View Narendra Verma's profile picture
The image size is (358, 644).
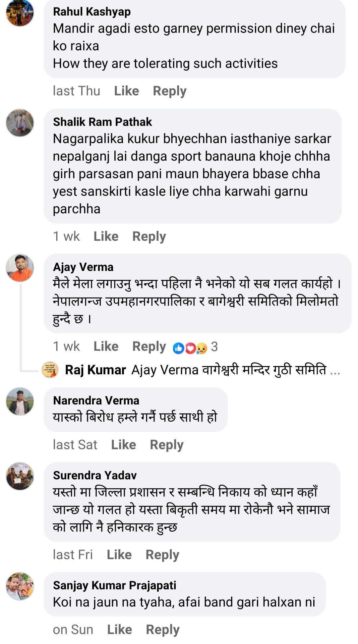[20, 402]
